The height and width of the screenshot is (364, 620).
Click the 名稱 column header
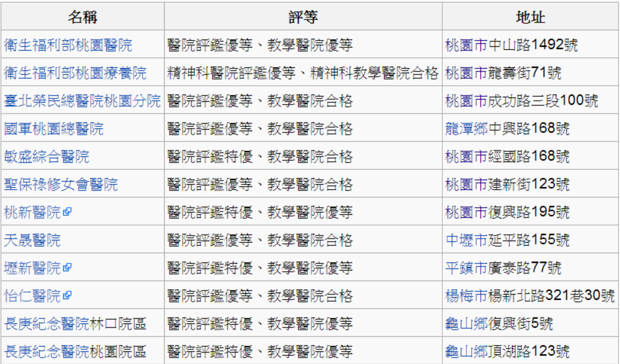pyautogui.click(x=82, y=18)
